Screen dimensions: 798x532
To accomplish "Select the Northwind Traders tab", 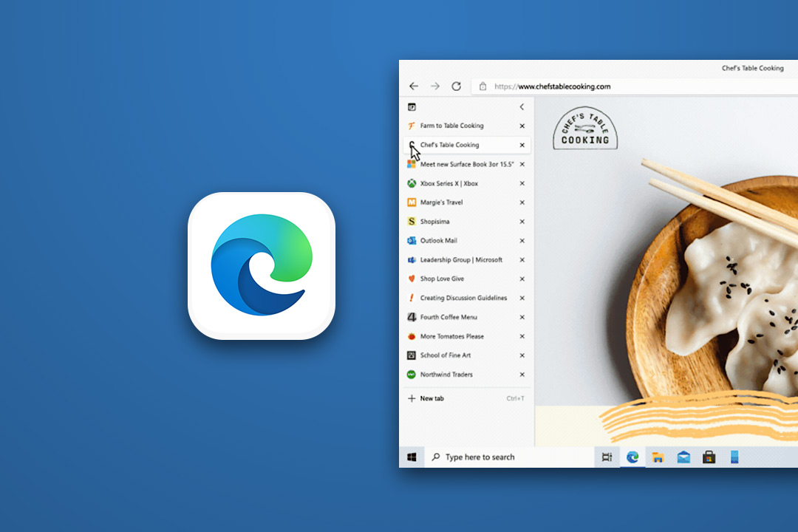I will 460,374.
